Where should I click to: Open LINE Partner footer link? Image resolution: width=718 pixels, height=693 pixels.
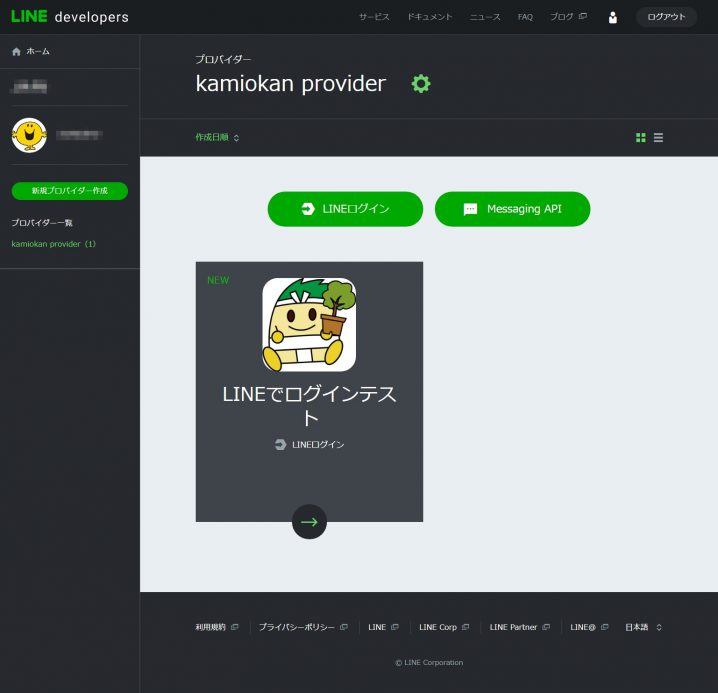(519, 627)
